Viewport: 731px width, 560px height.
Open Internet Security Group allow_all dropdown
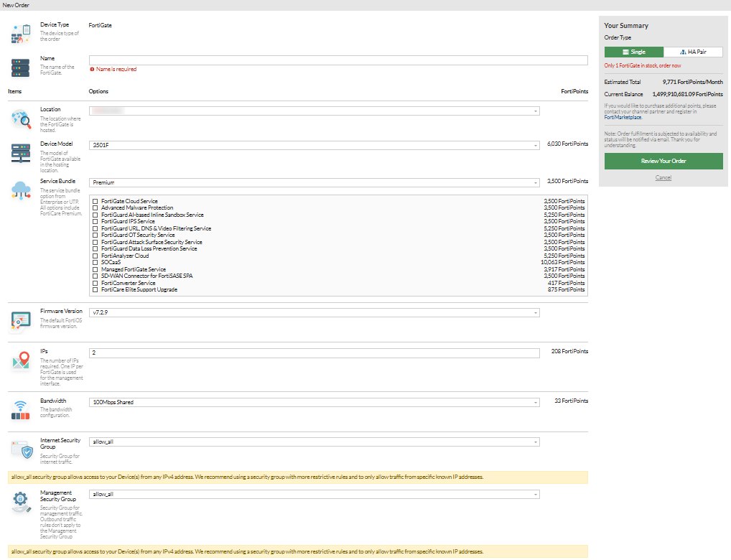pyautogui.click(x=315, y=442)
